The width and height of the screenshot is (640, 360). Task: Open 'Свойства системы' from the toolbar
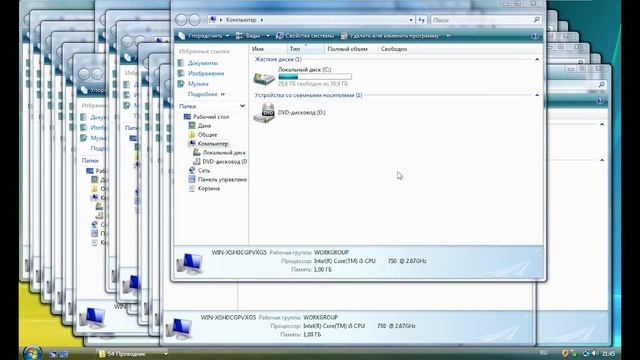(x=305, y=36)
